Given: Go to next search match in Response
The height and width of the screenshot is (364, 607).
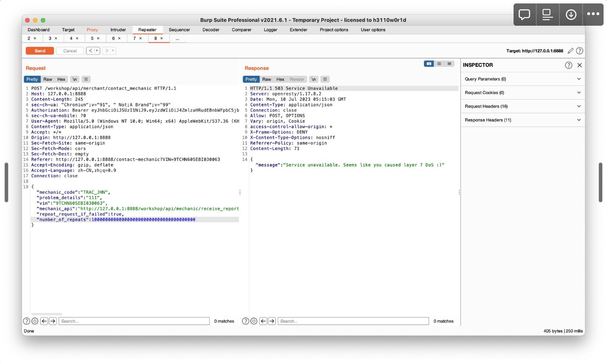Looking at the screenshot, I should 272,321.
